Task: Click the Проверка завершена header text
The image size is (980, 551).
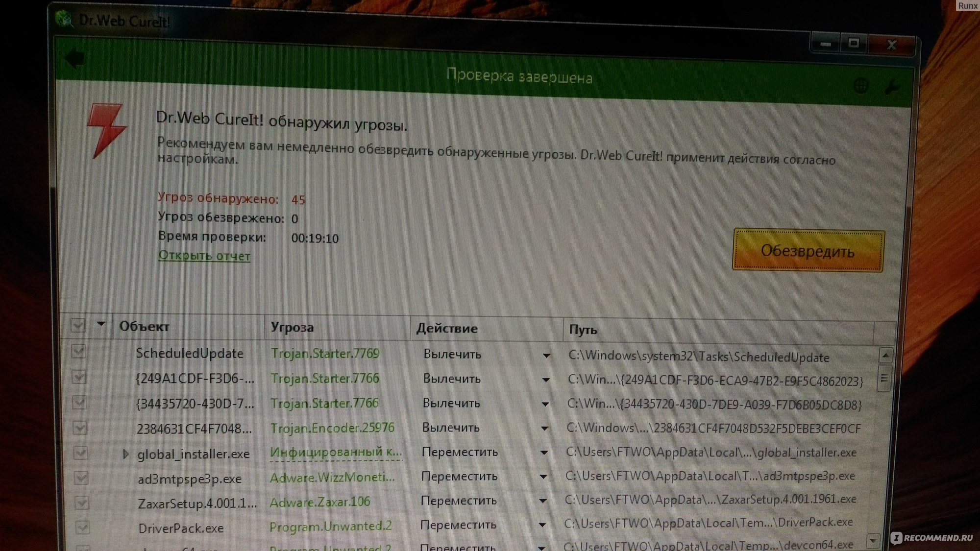Action: pyautogui.click(x=519, y=76)
